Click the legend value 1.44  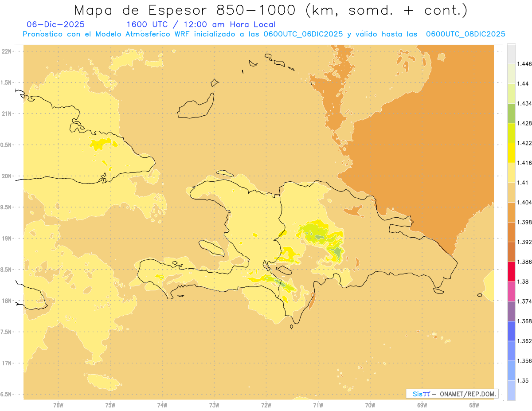(x=523, y=84)
